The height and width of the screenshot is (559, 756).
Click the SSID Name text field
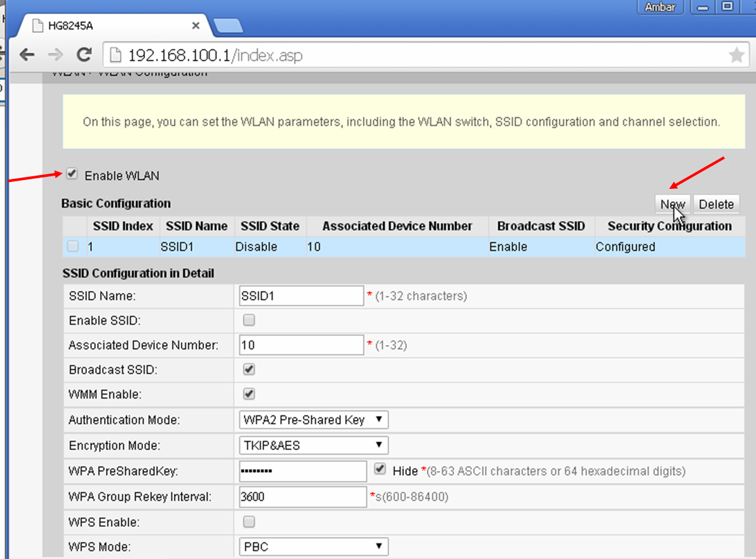(301, 295)
